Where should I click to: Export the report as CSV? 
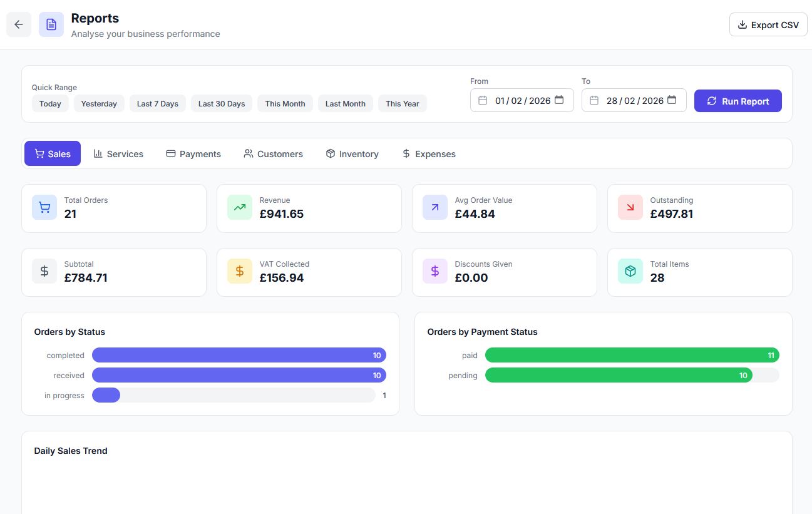coord(768,24)
